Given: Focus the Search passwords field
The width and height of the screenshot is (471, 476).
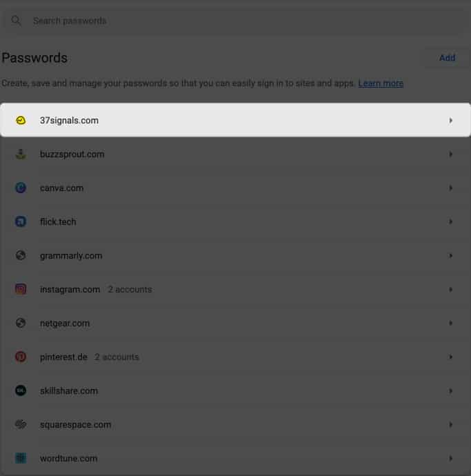Looking at the screenshot, I should click(207, 21).
